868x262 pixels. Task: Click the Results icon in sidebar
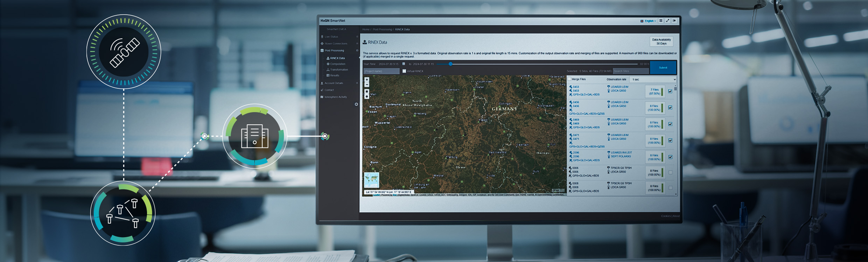tap(328, 75)
